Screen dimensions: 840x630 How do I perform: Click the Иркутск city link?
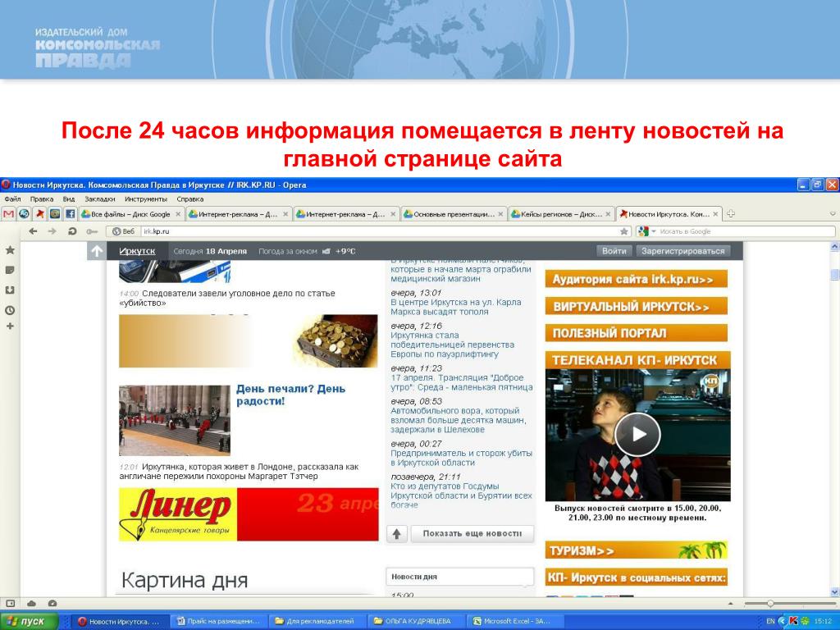[x=137, y=251]
